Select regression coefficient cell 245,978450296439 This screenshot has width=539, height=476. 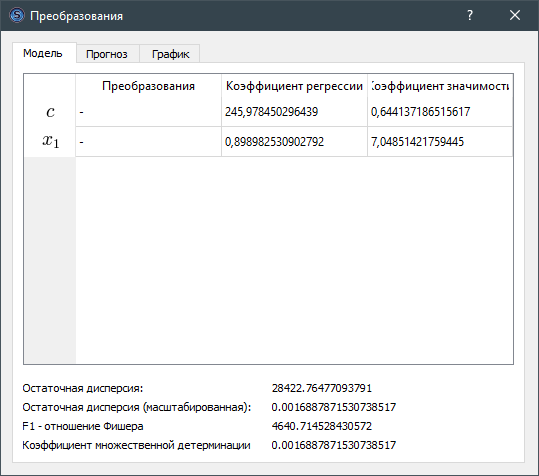pos(294,112)
